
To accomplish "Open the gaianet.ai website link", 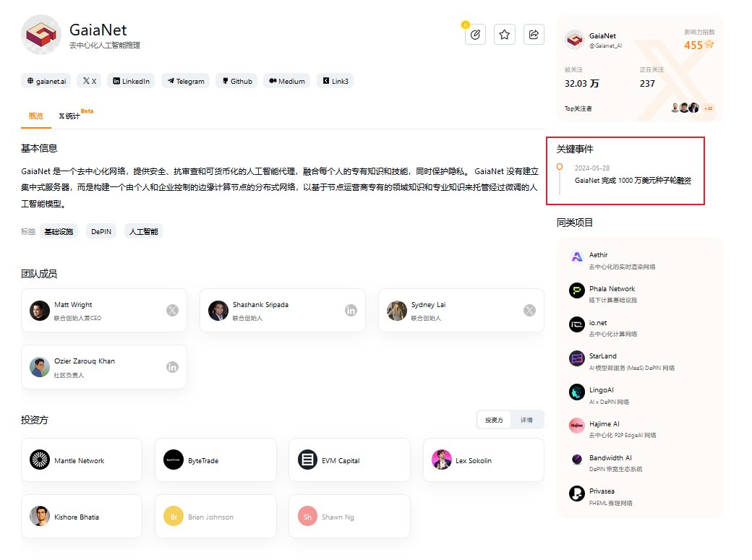I will (46, 81).
